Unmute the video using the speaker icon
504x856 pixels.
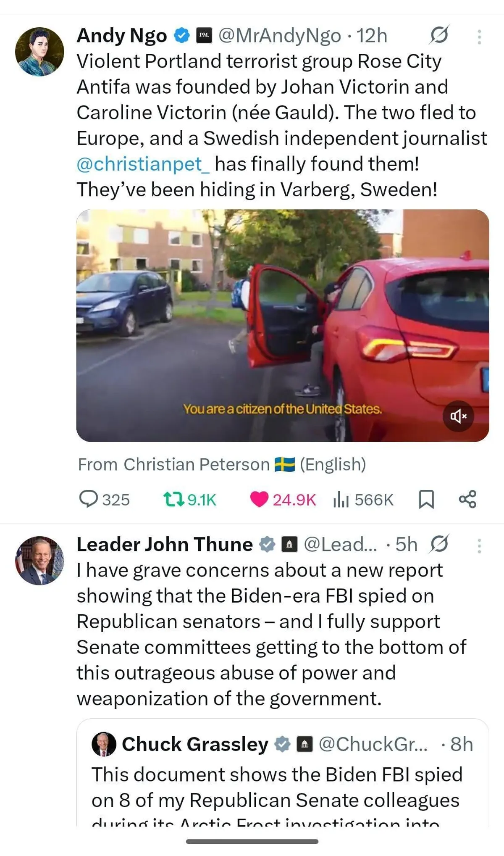coord(458,416)
